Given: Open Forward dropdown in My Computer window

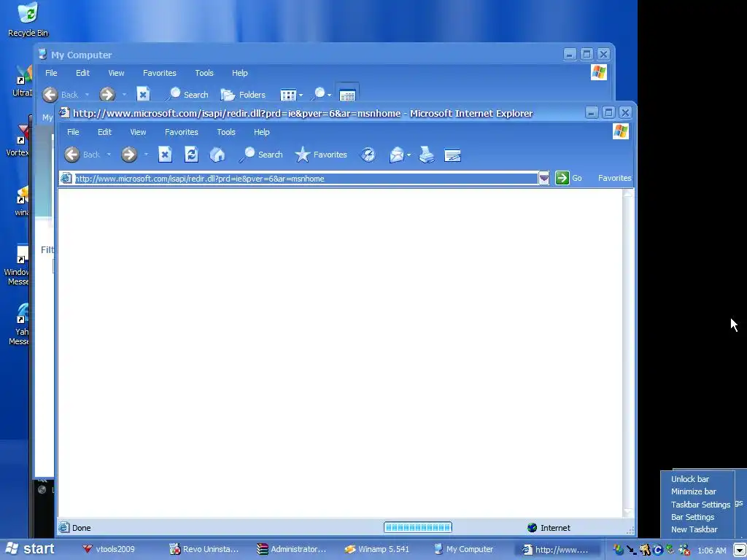Looking at the screenshot, I should tap(124, 95).
